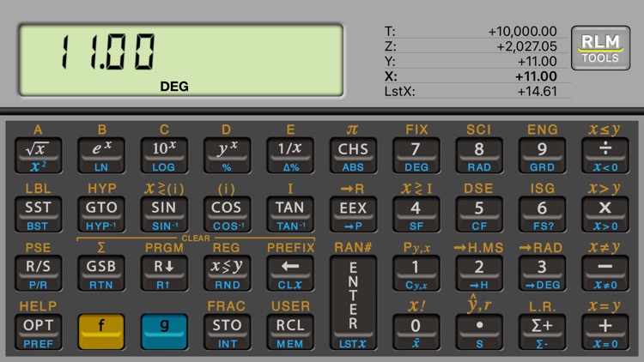
Task: Tap the backspace arrow CLx key
Action: (290, 274)
